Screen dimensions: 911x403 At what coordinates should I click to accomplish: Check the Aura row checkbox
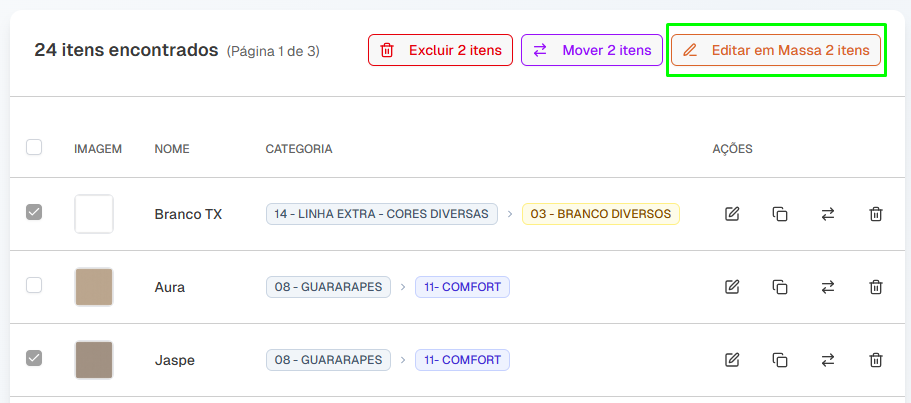click(34, 285)
